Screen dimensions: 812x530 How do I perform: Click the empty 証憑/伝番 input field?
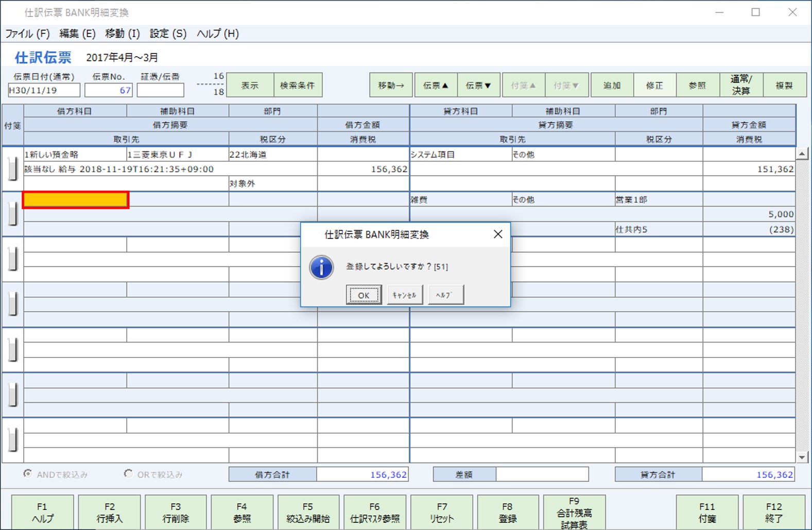click(x=160, y=90)
